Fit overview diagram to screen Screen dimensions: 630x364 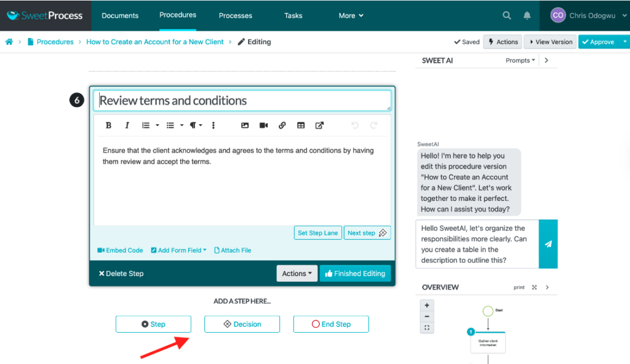[427, 328]
